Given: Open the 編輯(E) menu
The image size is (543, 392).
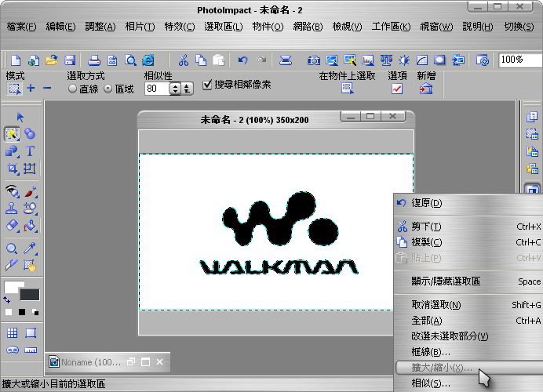Looking at the screenshot, I should pyautogui.click(x=60, y=27).
